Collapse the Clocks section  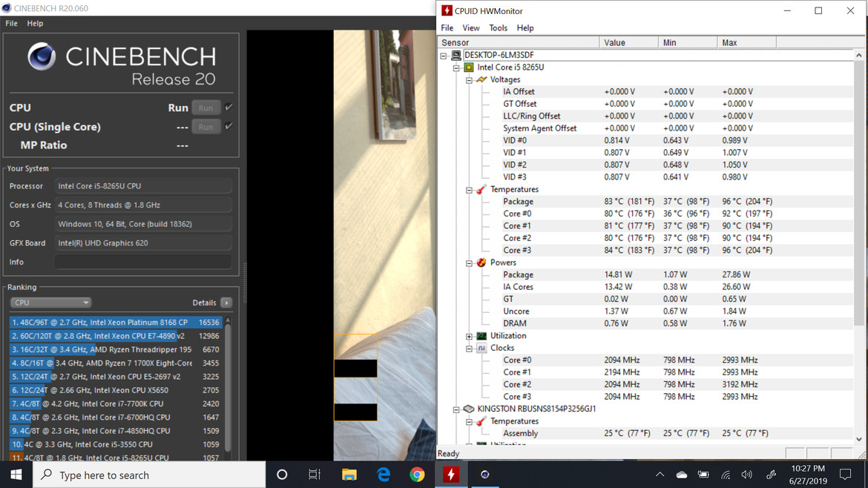pos(469,349)
